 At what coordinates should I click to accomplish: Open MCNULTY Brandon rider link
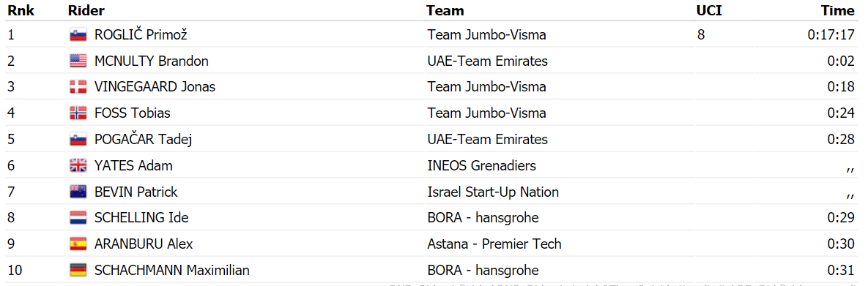point(151,61)
